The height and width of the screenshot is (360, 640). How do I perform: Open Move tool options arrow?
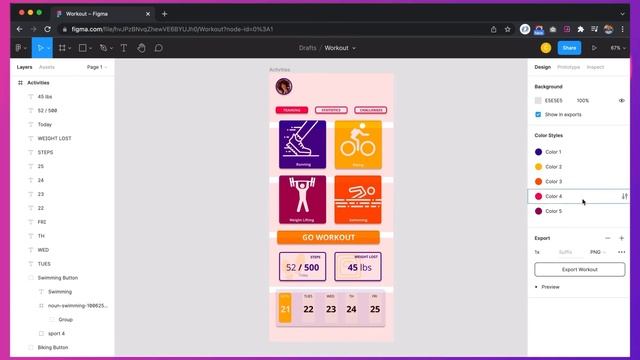click(49, 49)
